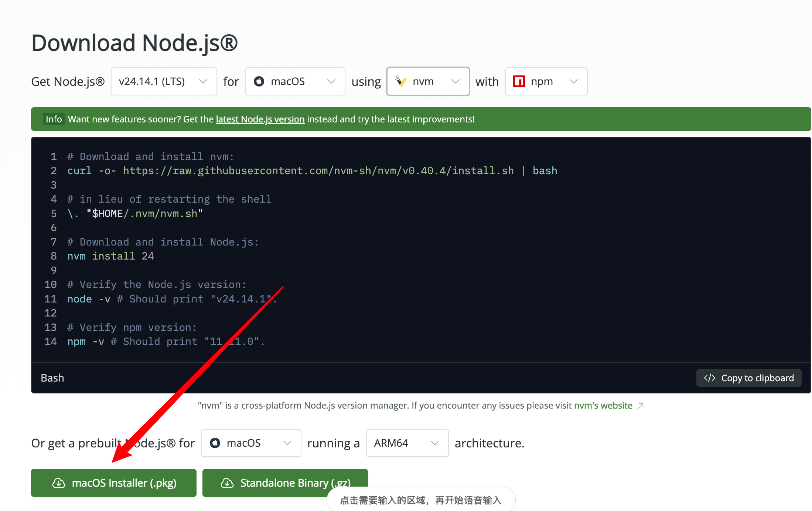Click the Info badge in green banner
This screenshot has width=812, height=511.
click(54, 119)
